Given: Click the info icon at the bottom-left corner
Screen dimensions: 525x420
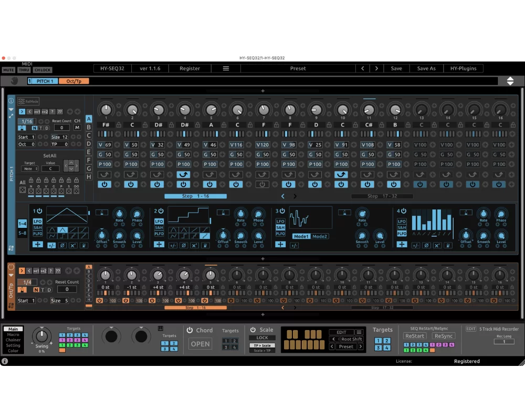Looking at the screenshot, I should (x=5, y=361).
